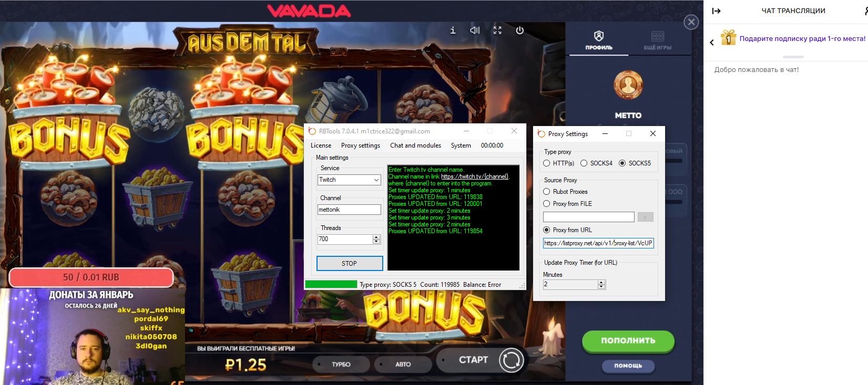The width and height of the screenshot is (868, 385).
Task: Click the green Пополнить button
Action: pyautogui.click(x=628, y=340)
